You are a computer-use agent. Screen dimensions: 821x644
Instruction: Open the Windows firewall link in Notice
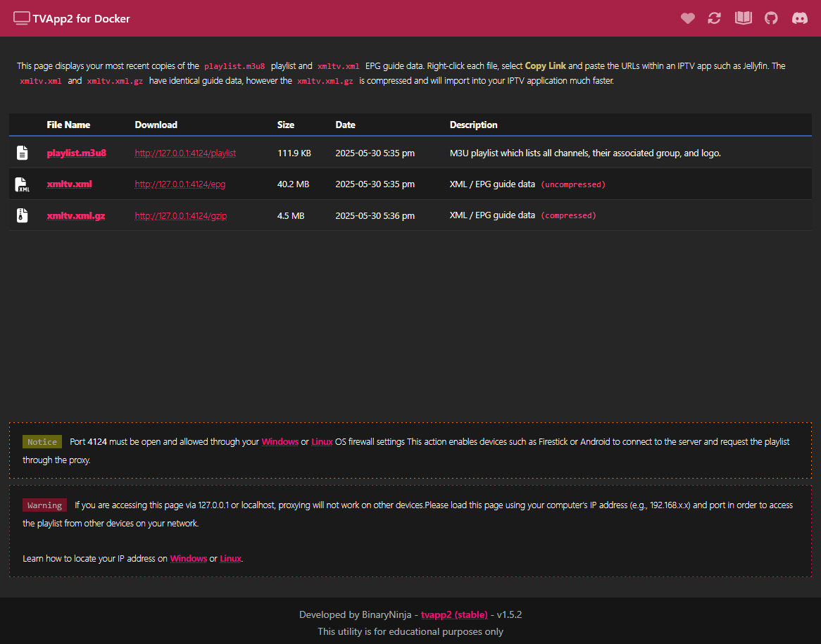pos(280,442)
